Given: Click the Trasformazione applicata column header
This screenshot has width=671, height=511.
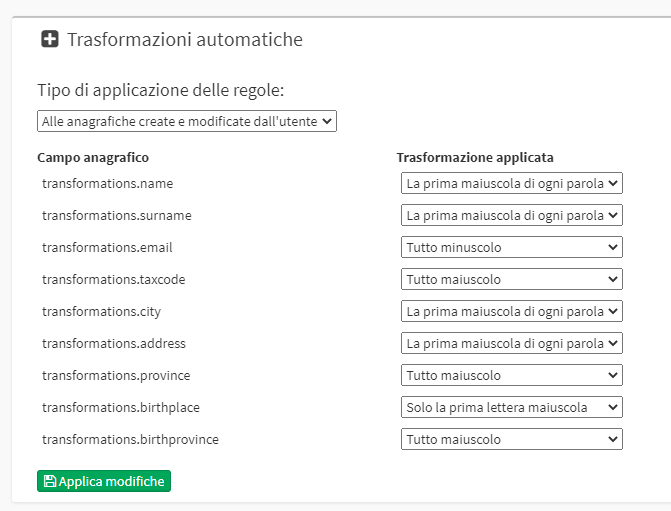Looking at the screenshot, I should pyautogui.click(x=475, y=157).
